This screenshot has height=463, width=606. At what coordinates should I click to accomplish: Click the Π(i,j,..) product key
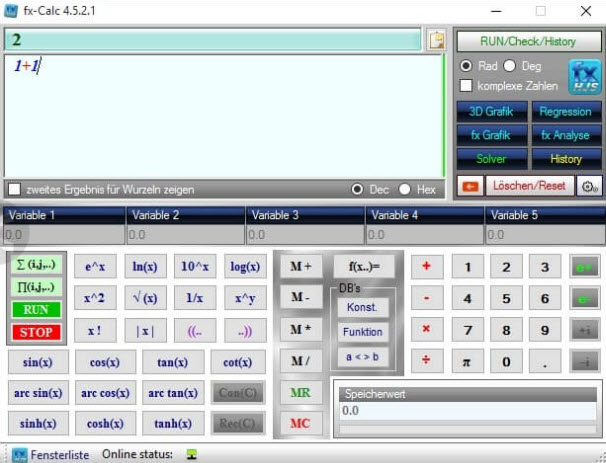tap(37, 287)
